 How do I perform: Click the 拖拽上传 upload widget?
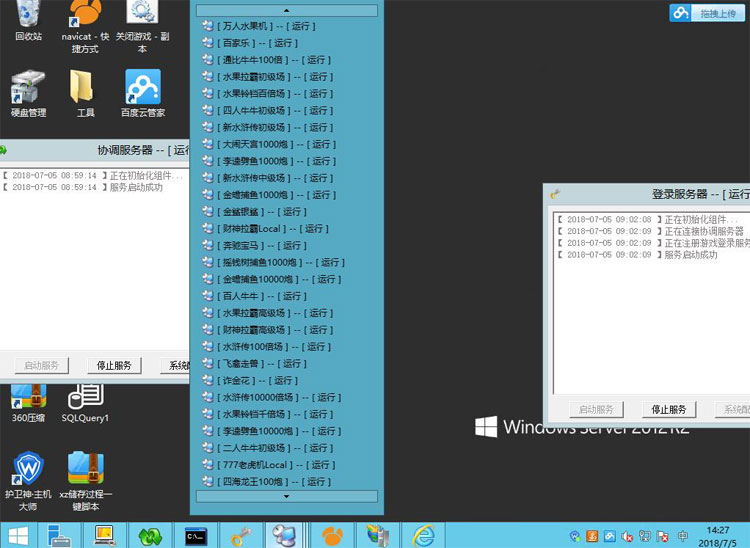[706, 13]
